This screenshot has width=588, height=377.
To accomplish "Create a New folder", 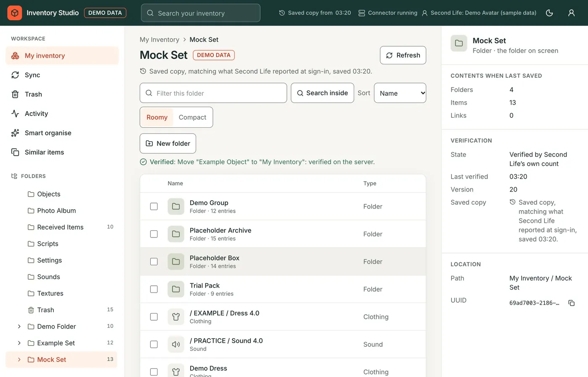I will (x=168, y=143).
